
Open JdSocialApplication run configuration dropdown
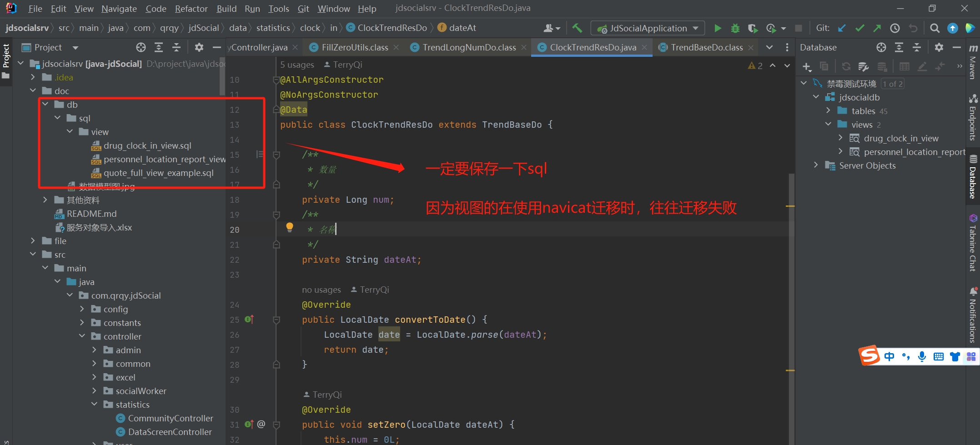point(648,28)
